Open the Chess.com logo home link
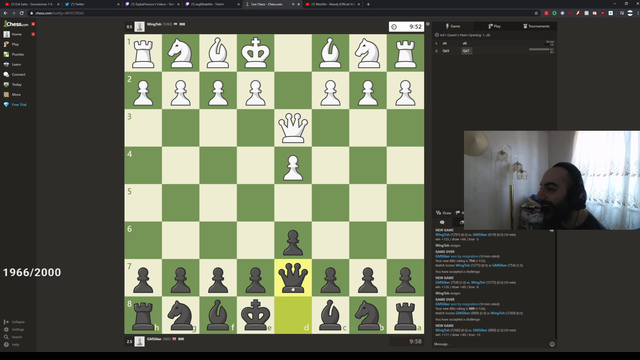Viewport: 640px width, 360px height. coord(16,24)
